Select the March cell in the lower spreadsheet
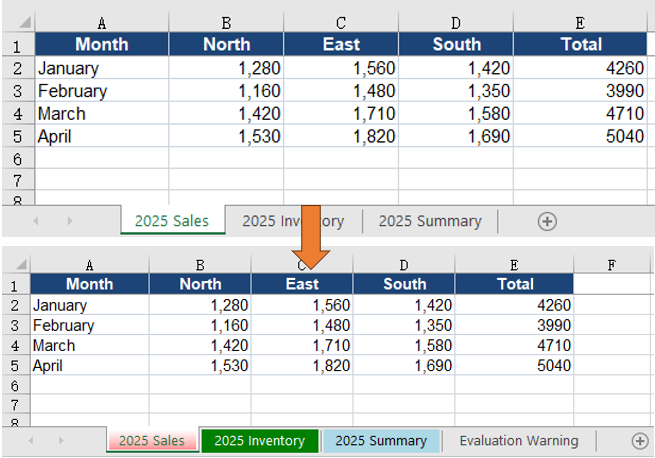 pyautogui.click(x=89, y=345)
